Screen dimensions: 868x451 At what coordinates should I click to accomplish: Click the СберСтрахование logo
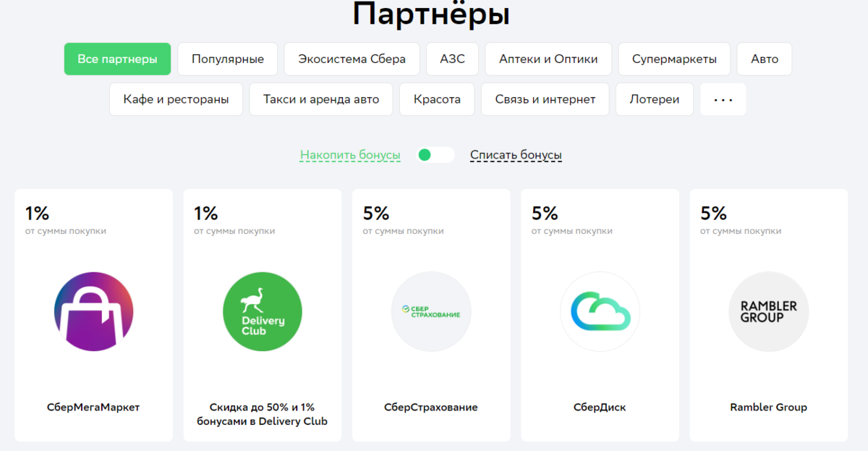[x=431, y=312]
